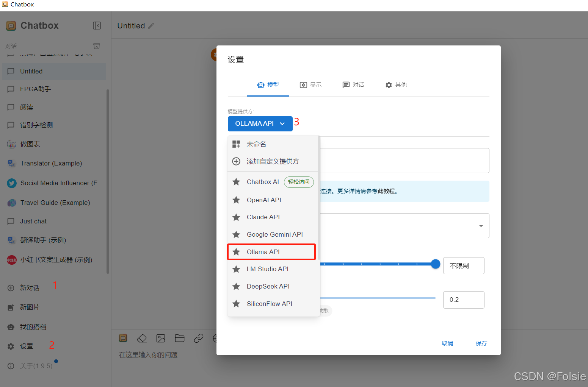The image size is (588, 387).
Task: Select SiliconFlow API provider
Action: tap(273, 304)
